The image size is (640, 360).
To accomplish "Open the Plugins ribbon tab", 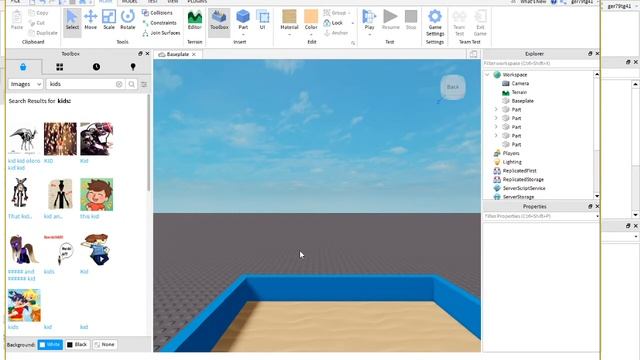I will 197,2.
